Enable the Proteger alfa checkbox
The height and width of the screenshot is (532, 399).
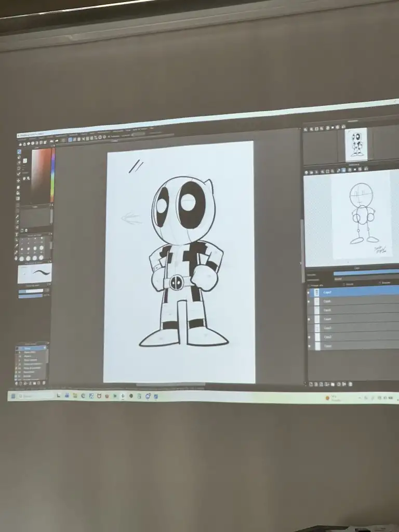click(x=309, y=284)
